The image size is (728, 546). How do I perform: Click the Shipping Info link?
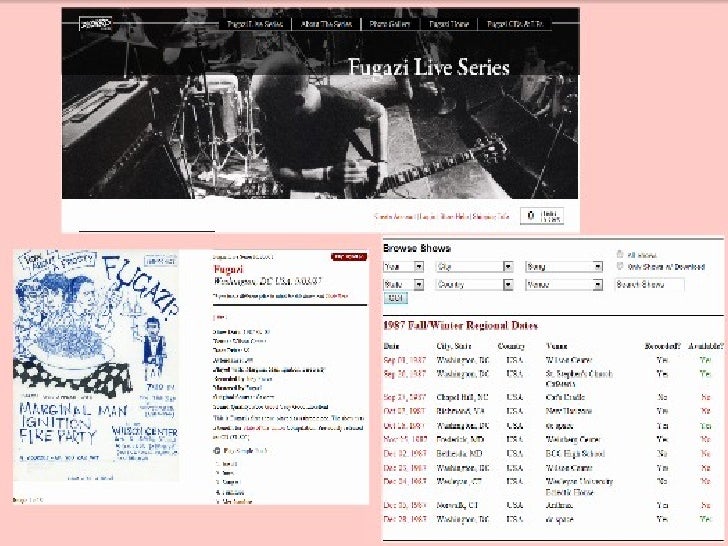491,216
